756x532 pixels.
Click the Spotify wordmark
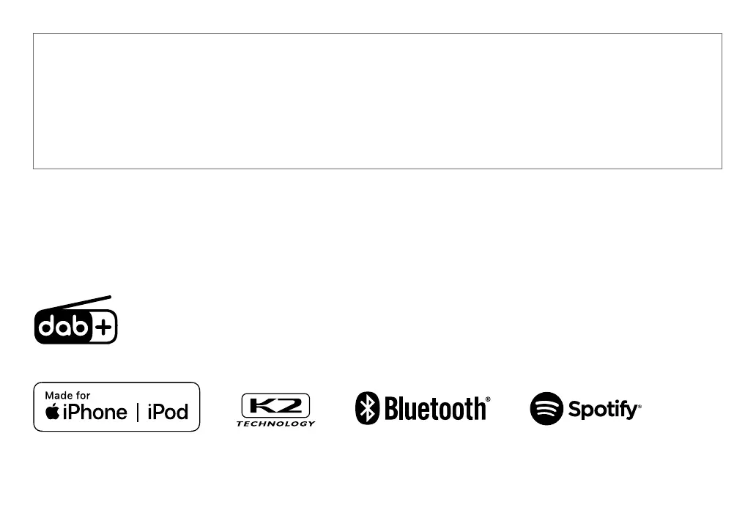pos(603,410)
